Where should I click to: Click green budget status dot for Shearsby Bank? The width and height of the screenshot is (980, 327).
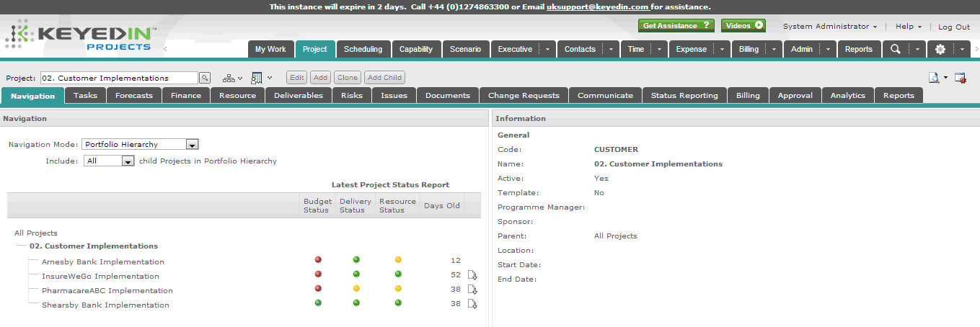tap(318, 303)
